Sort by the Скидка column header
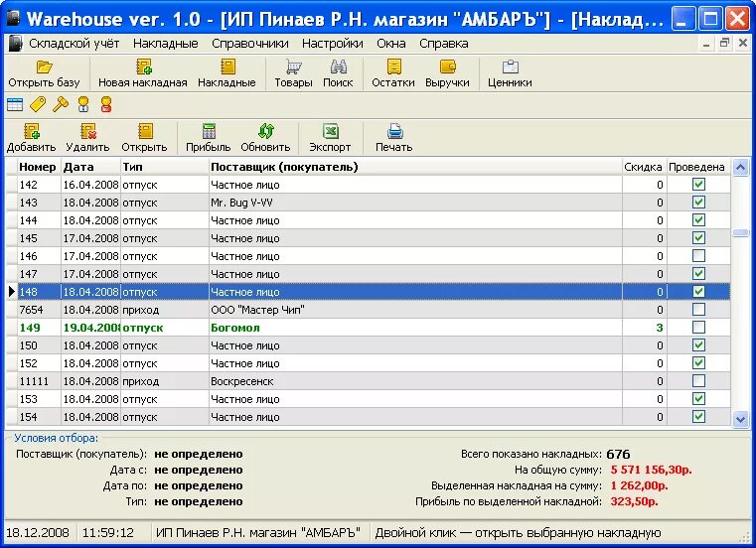The height and width of the screenshot is (548, 756). tap(644, 167)
